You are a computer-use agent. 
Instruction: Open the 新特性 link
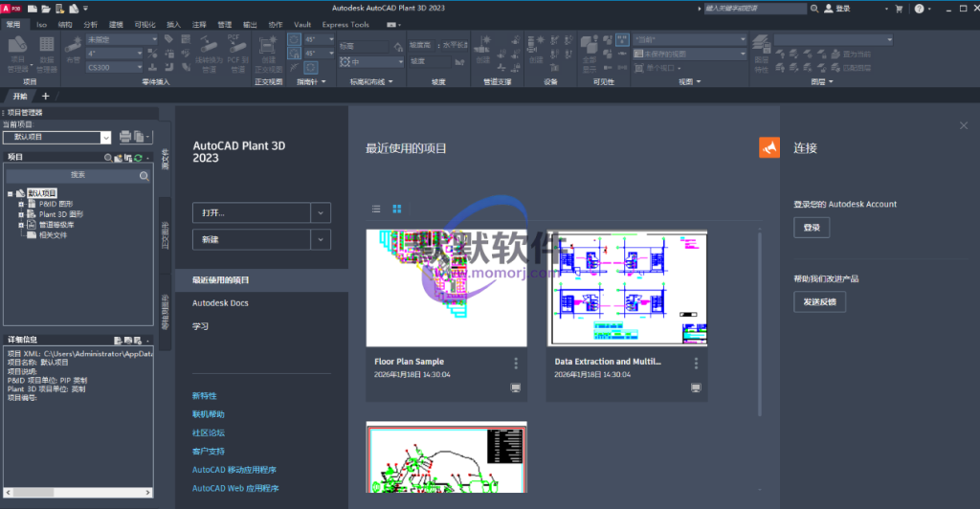pyautogui.click(x=205, y=395)
